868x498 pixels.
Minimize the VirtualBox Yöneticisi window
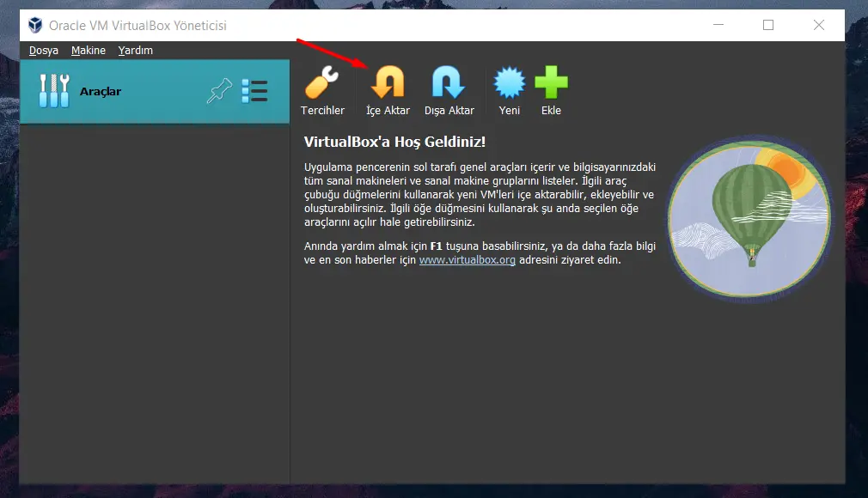[x=718, y=25]
